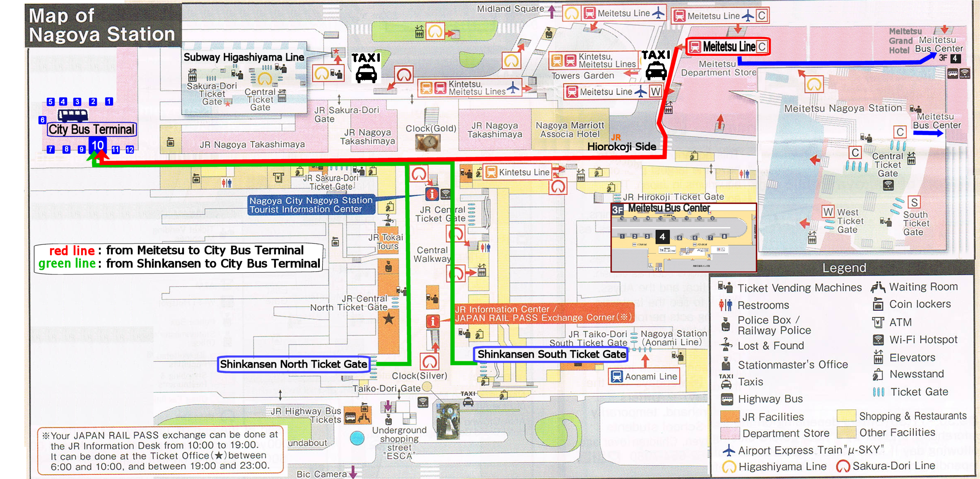Click the Lost & Found legend icon
This screenshot has height=479, width=980.
point(726,344)
